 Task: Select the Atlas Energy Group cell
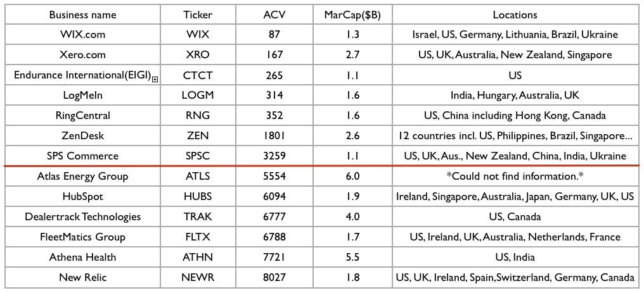click(x=82, y=176)
